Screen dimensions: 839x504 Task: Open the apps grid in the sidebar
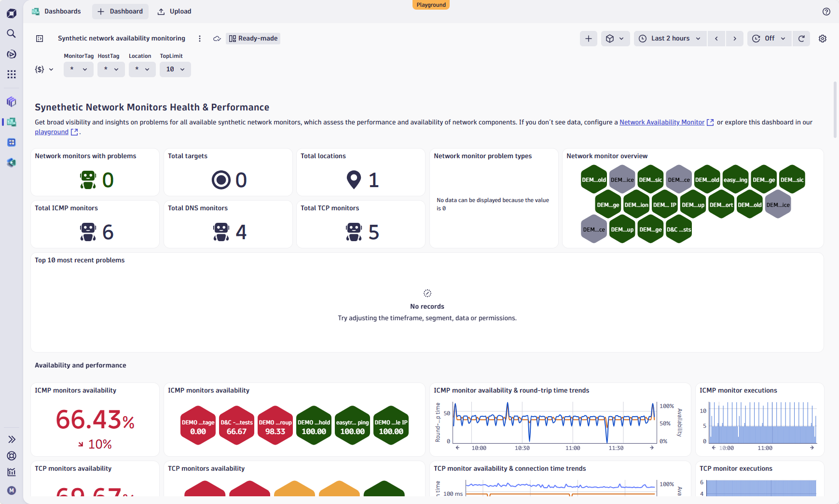(11, 74)
